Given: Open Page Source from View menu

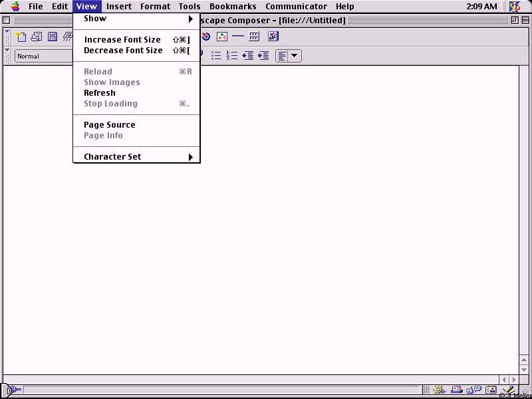Looking at the screenshot, I should point(136,125).
